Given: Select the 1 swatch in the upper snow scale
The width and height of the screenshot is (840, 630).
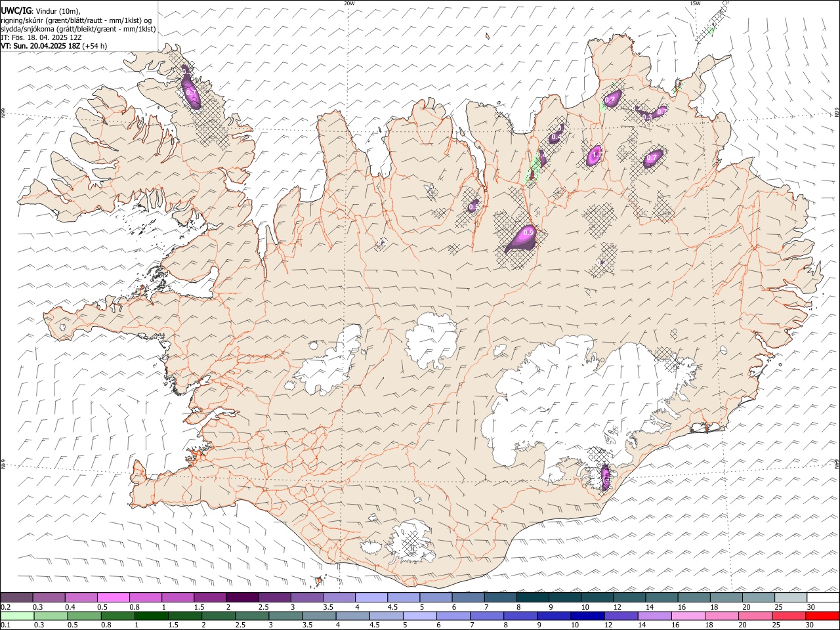Looking at the screenshot, I should (x=177, y=597).
